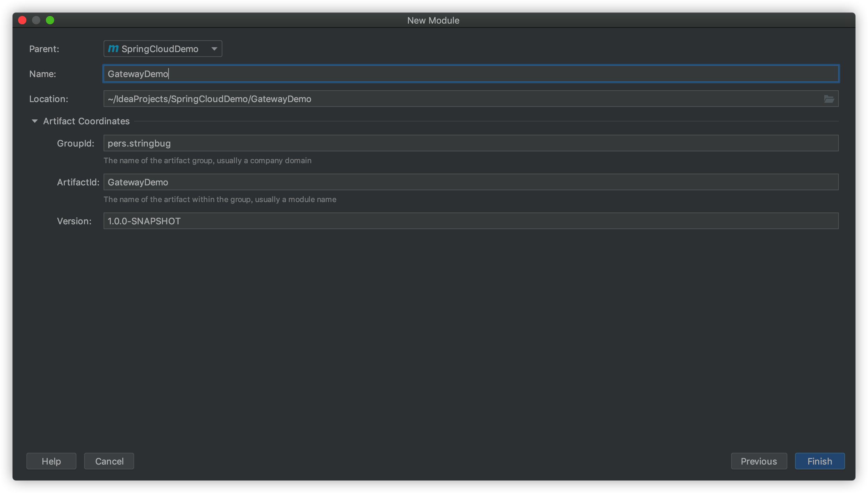Image resolution: width=868 pixels, height=493 pixels.
Task: Click the New Module title bar
Action: pos(433,20)
